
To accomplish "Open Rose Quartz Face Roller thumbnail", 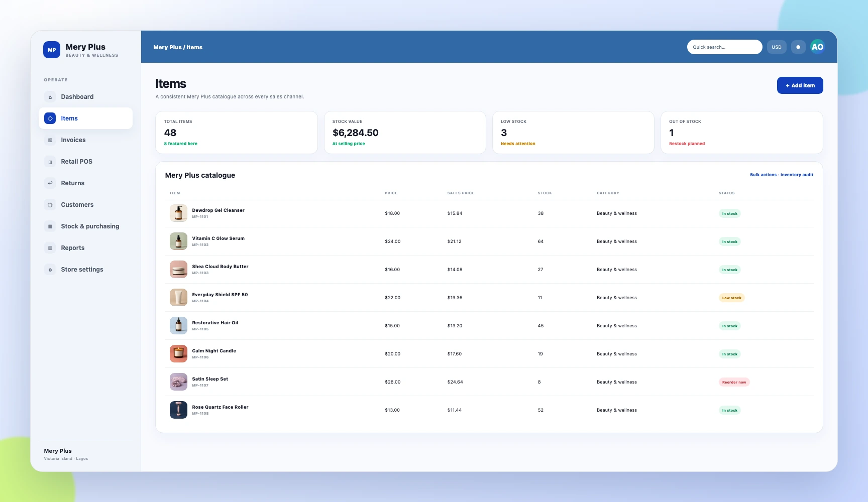I will tap(178, 410).
